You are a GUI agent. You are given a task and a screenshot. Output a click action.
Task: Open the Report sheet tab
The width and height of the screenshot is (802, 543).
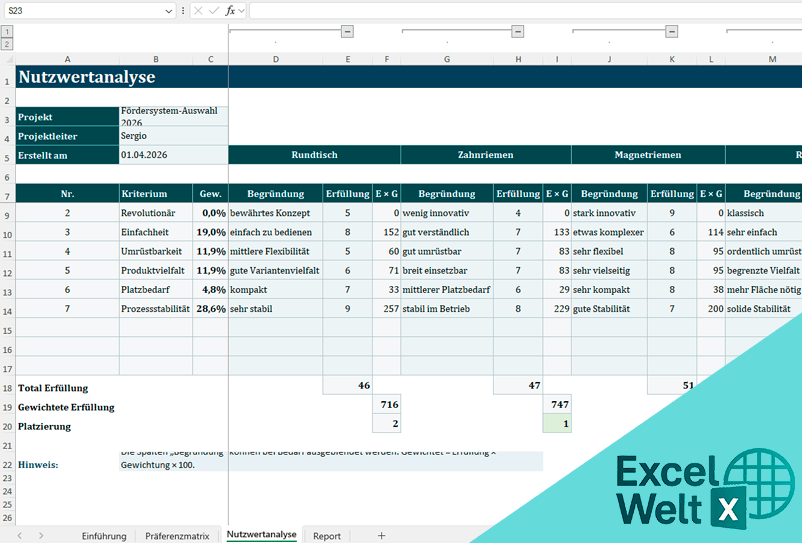coord(326,536)
